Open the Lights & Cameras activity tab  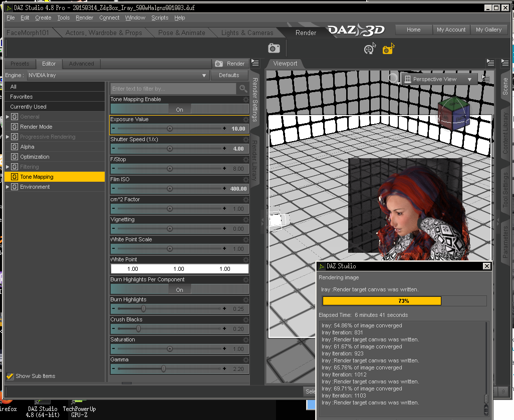247,33
